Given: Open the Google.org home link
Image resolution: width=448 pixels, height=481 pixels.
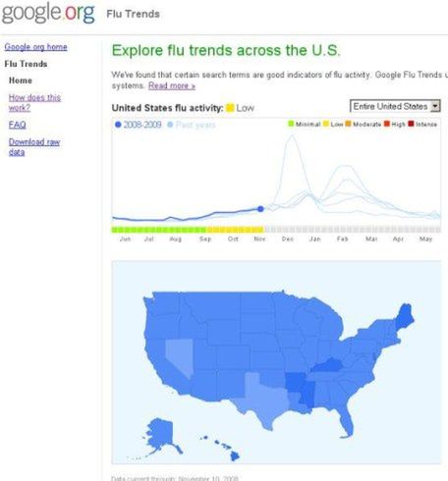Looking at the screenshot, I should (35, 47).
